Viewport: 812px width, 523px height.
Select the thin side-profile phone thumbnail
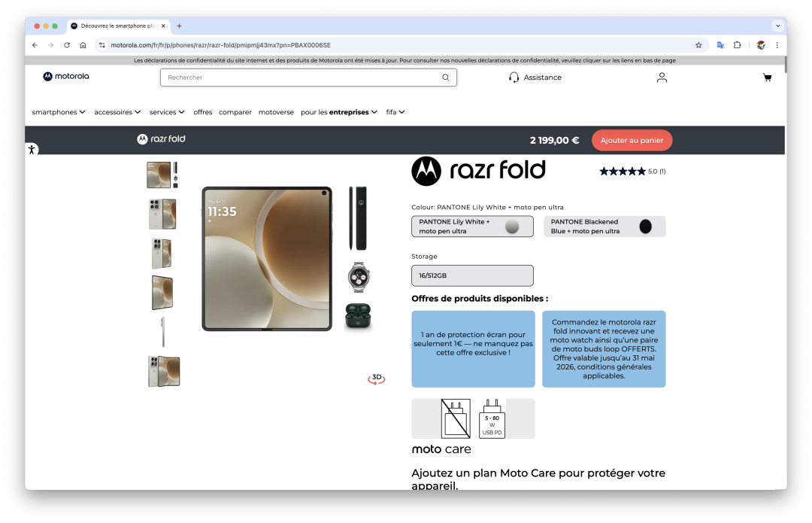point(162,332)
